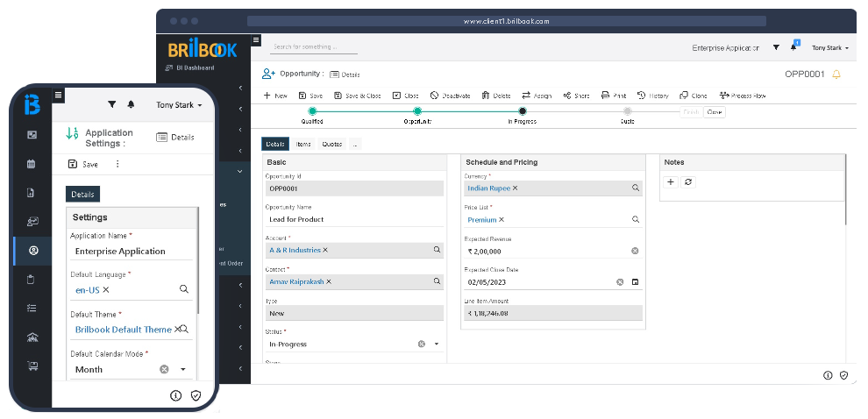Click the mobile footer info icon
The width and height of the screenshot is (868, 419).
tap(175, 395)
